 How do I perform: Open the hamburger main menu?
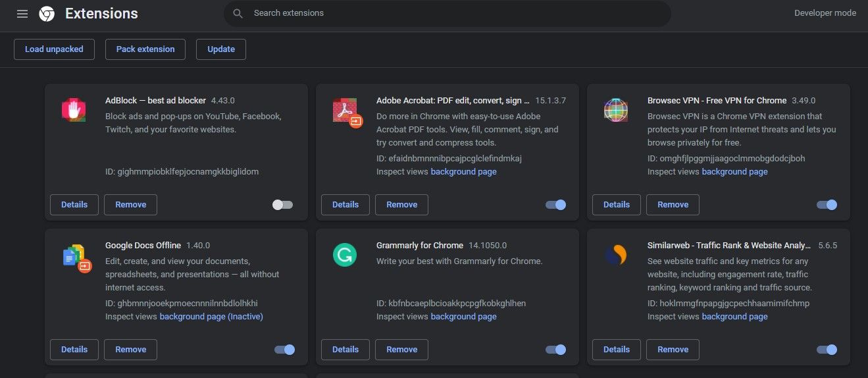click(x=22, y=13)
